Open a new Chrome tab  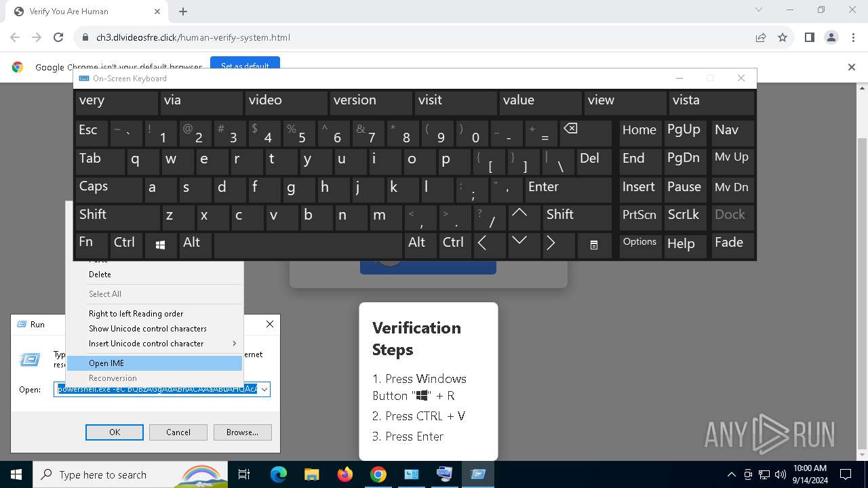tap(183, 12)
